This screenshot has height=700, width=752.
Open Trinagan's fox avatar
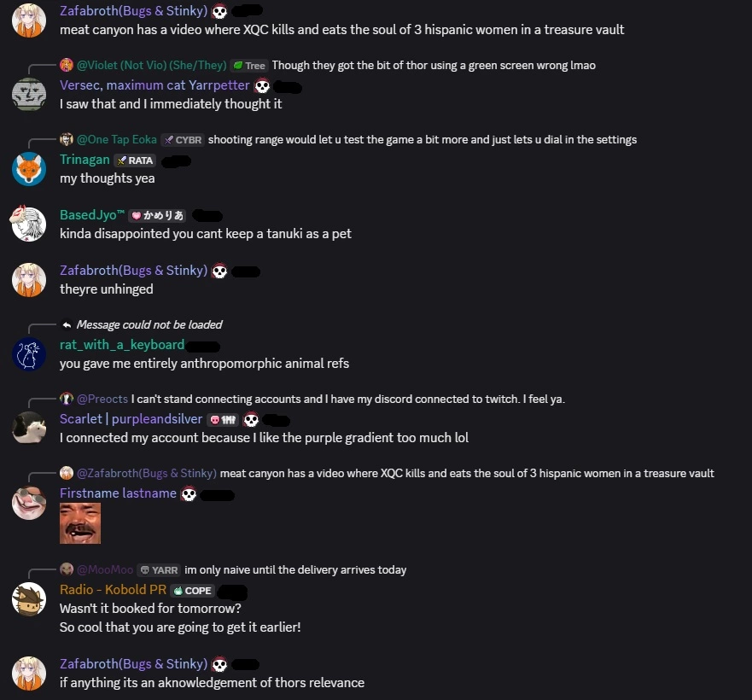[x=29, y=169]
